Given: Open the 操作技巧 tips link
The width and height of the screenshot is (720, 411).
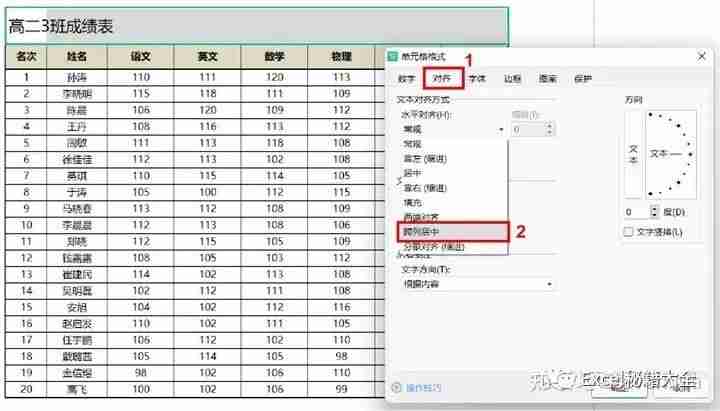Looking at the screenshot, I should (423, 388).
